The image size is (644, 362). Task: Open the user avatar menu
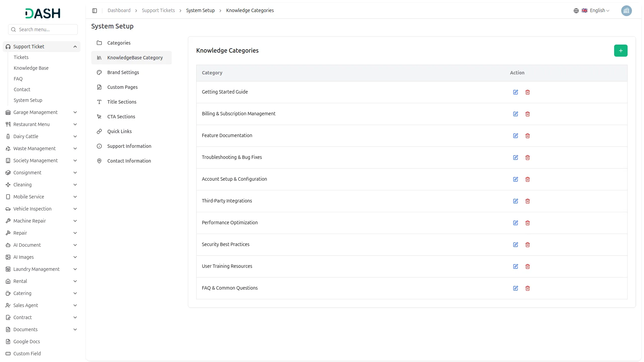(x=626, y=11)
